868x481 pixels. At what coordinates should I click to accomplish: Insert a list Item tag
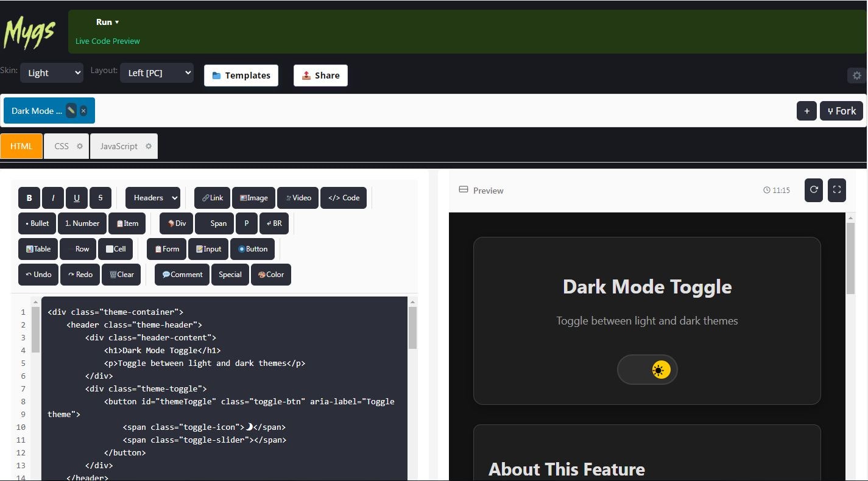click(127, 223)
